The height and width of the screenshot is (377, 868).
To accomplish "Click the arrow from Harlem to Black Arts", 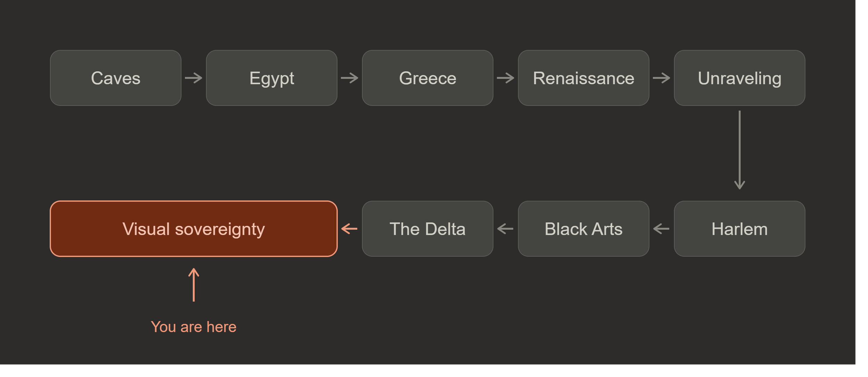I will 661,229.
